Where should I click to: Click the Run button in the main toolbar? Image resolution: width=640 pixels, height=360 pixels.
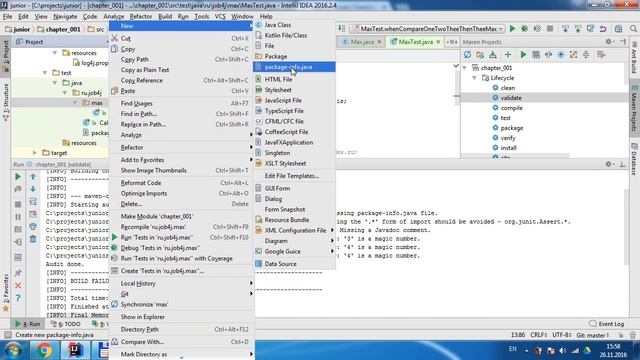pos(512,29)
